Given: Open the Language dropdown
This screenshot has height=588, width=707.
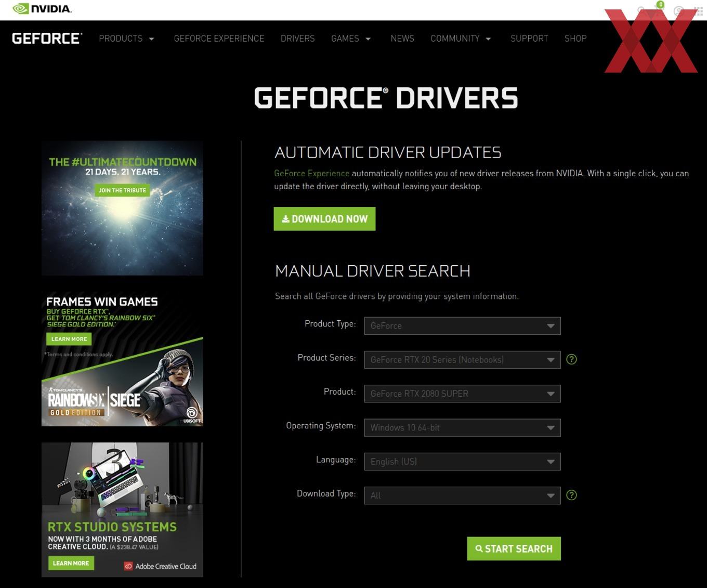Looking at the screenshot, I should pos(463,462).
